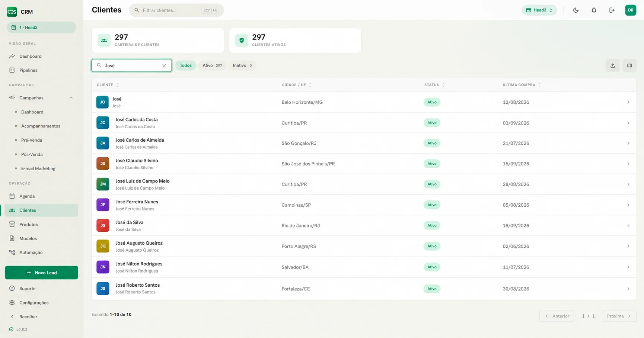Open E-mail Marketing under Campanhas
The width and height of the screenshot is (644, 338).
tap(38, 168)
